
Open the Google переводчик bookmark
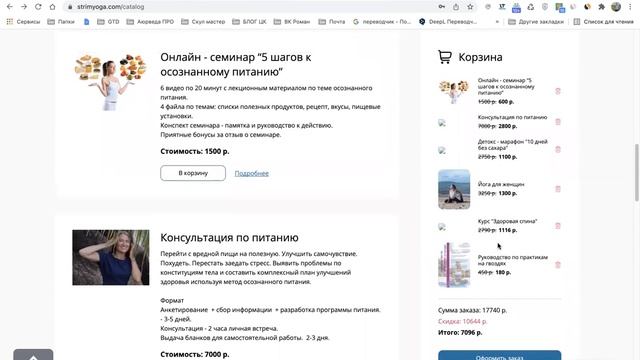click(382, 22)
